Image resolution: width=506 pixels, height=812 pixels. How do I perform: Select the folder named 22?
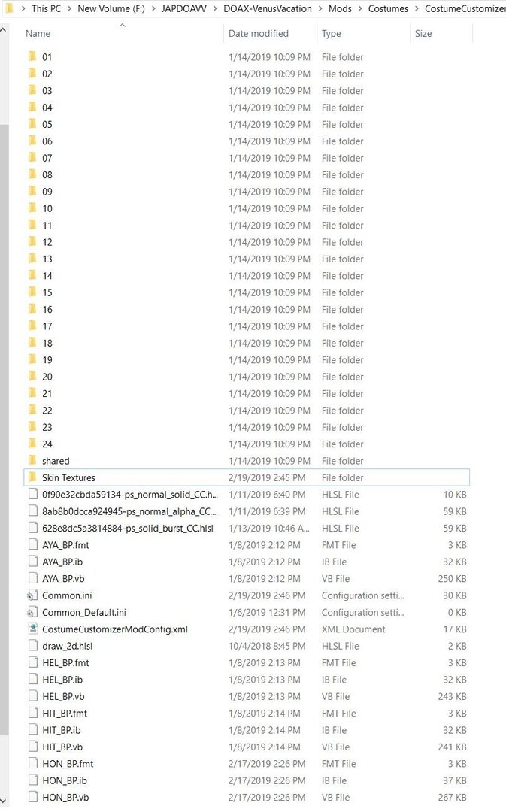click(47, 411)
